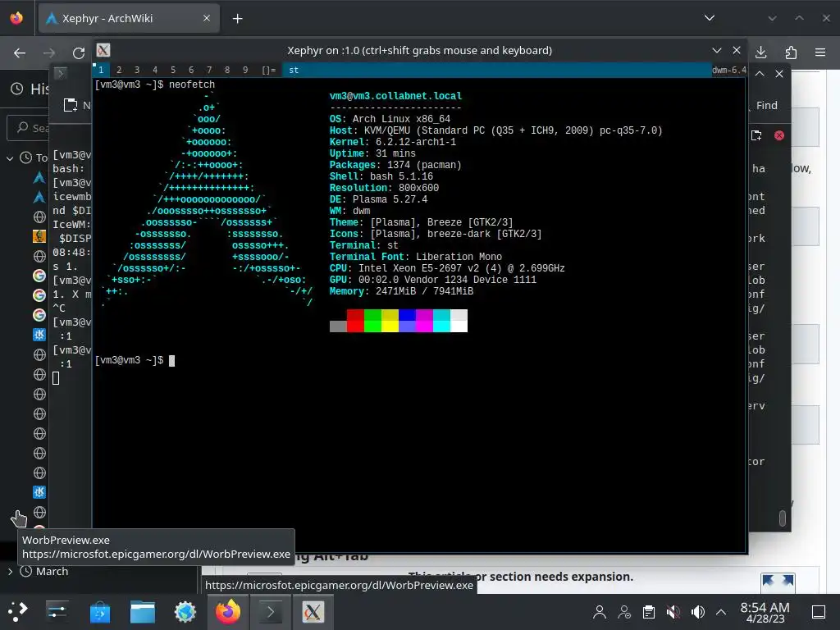This screenshot has width=840, height=630.
Task: Switch dwm layout via []= symbol
Action: coord(269,70)
